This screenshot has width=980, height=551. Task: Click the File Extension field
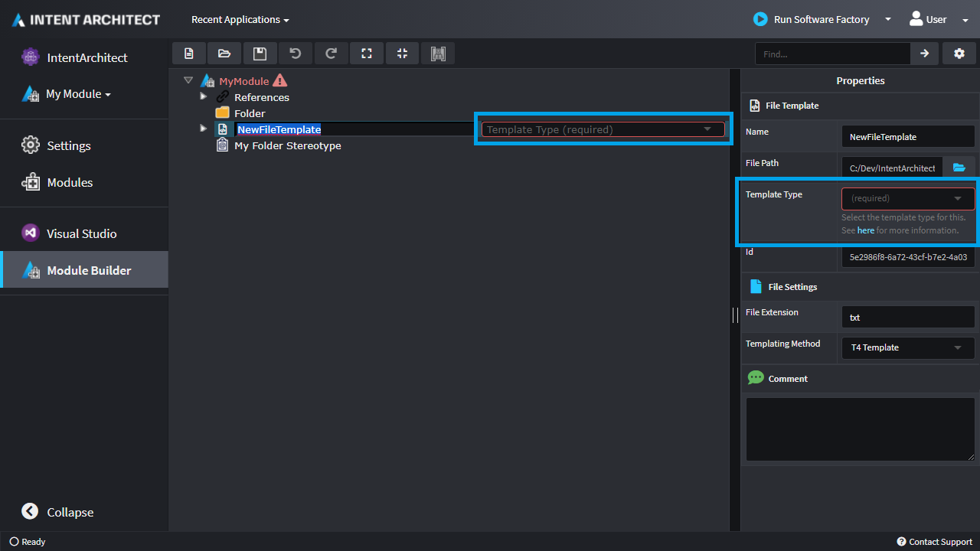tap(908, 317)
